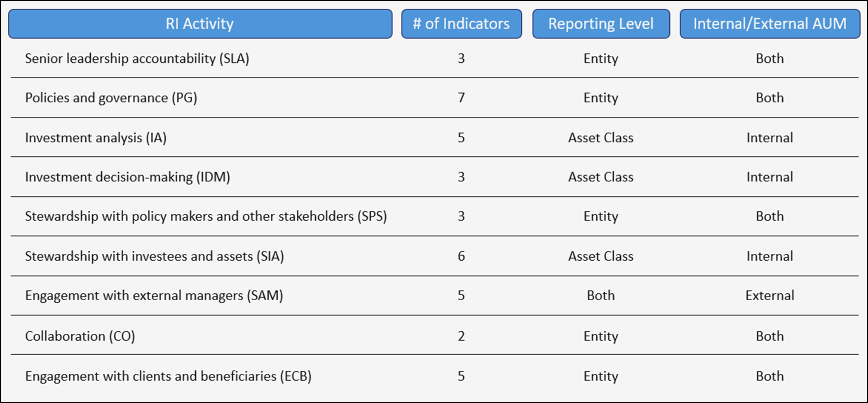Click the Both reporting level for SAM

tap(601, 295)
